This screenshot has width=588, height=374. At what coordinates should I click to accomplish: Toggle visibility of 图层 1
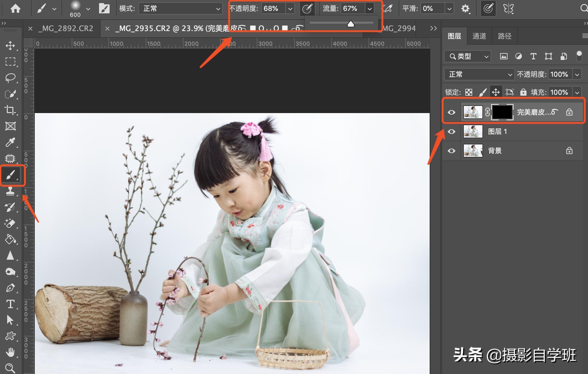point(451,131)
